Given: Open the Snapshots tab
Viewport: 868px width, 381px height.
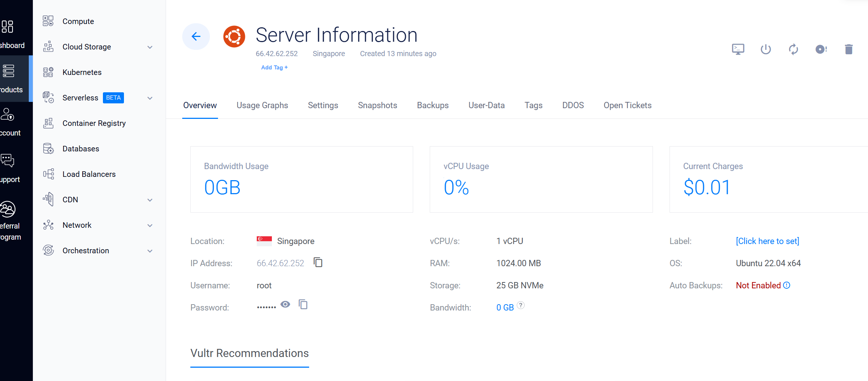Looking at the screenshot, I should [377, 106].
